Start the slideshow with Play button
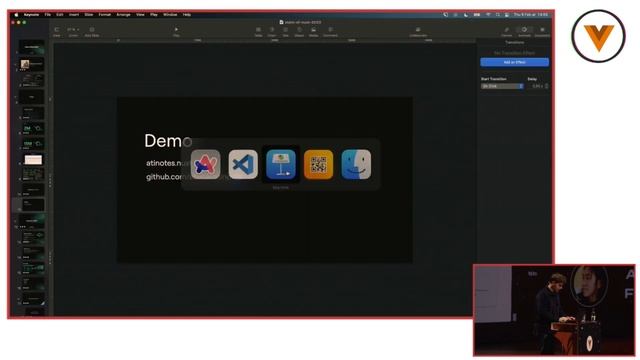Image resolution: width=640 pixels, height=360 pixels. (176, 32)
